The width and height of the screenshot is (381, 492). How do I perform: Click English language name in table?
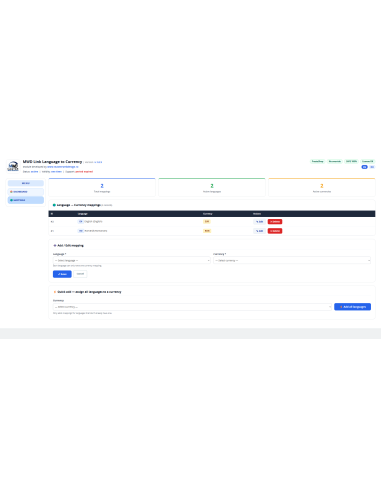[93, 221]
